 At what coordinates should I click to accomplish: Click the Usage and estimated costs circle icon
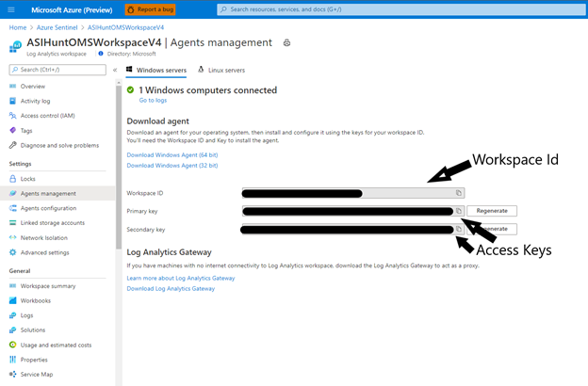tap(13, 345)
